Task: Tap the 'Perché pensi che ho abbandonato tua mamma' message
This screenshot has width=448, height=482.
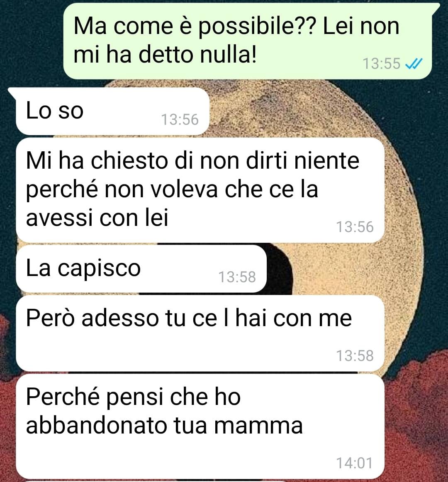Action: point(200,426)
